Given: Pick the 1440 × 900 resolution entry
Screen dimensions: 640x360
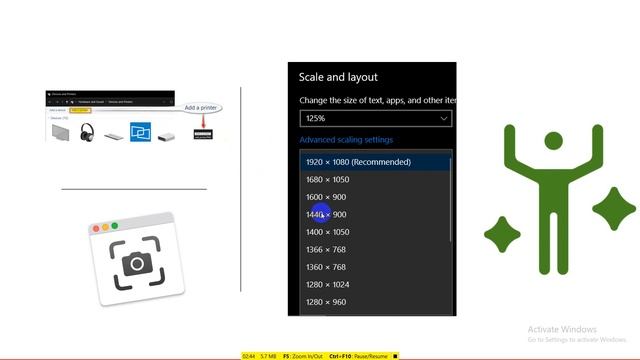Looking at the screenshot, I should point(376,215).
